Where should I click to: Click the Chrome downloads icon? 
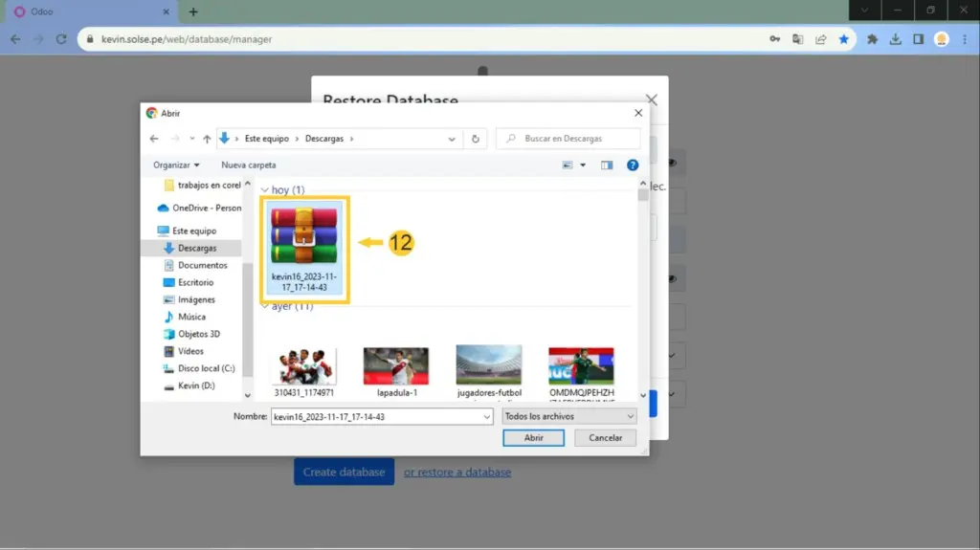895,39
